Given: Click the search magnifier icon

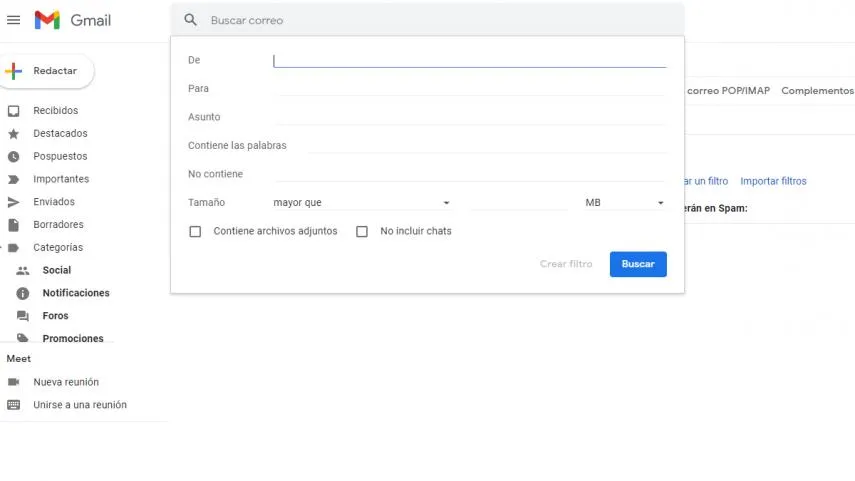Looking at the screenshot, I should point(190,20).
